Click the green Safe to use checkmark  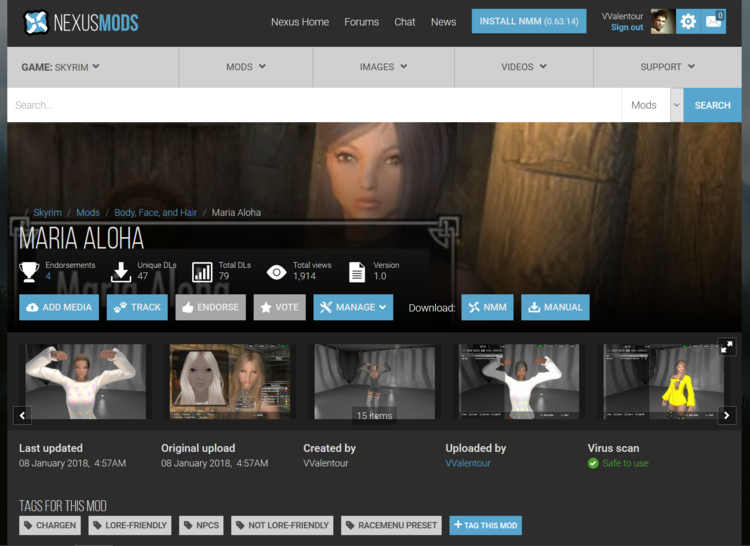[x=593, y=463]
